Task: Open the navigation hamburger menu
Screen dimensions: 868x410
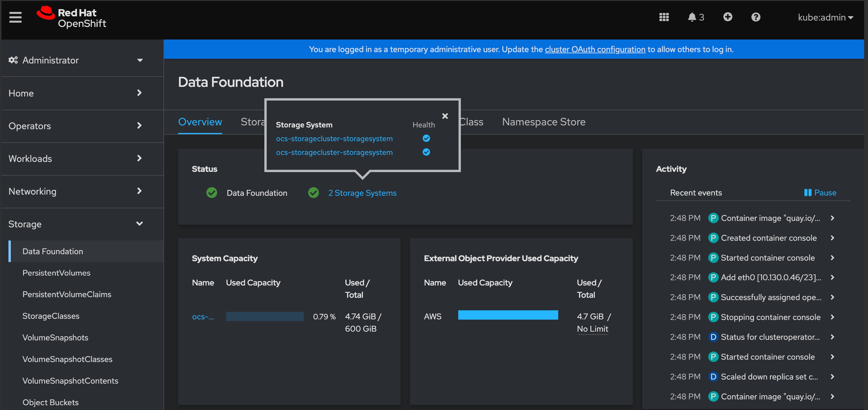Action: coord(15,17)
